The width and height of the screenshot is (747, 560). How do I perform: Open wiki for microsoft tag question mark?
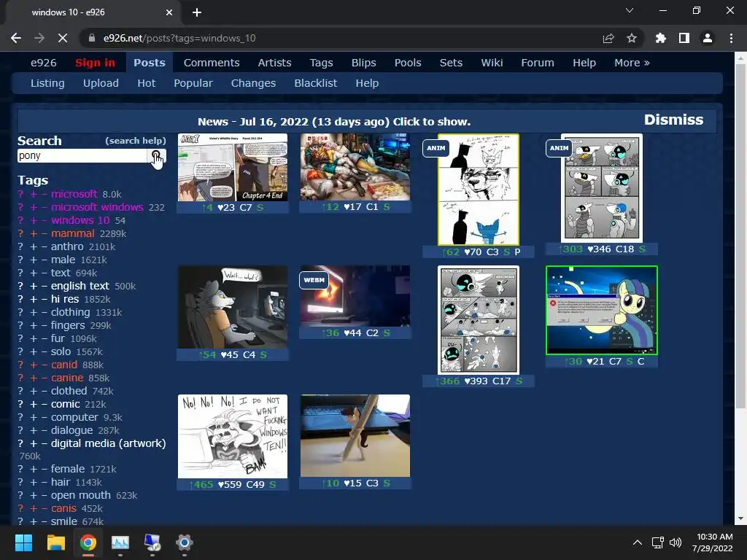(x=20, y=194)
